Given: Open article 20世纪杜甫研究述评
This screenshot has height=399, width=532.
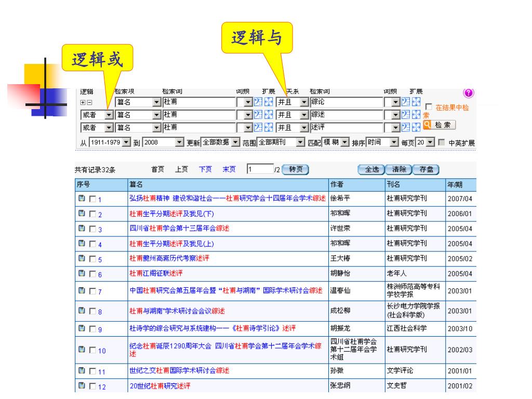Looking at the screenshot, I should pos(160,386).
